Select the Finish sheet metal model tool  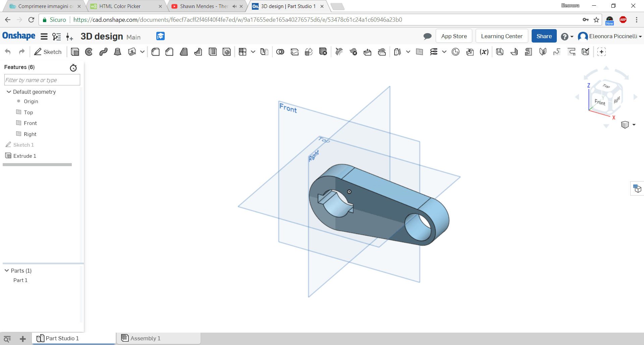pos(586,52)
